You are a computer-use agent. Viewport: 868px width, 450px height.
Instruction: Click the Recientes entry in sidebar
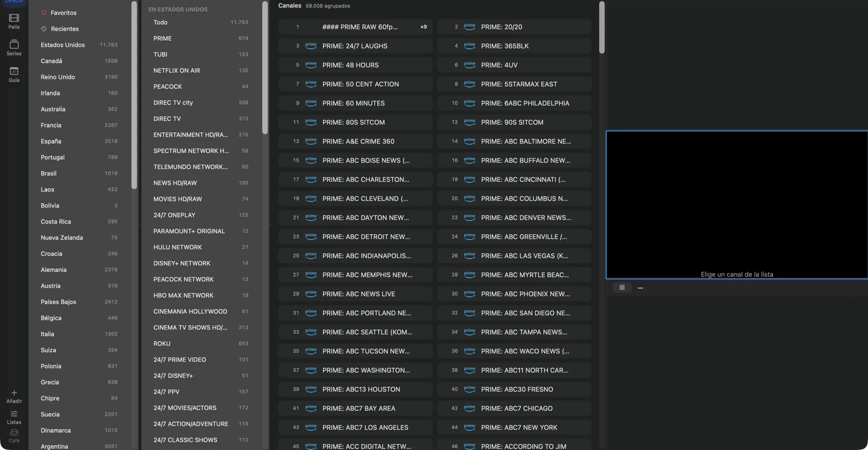79,29
